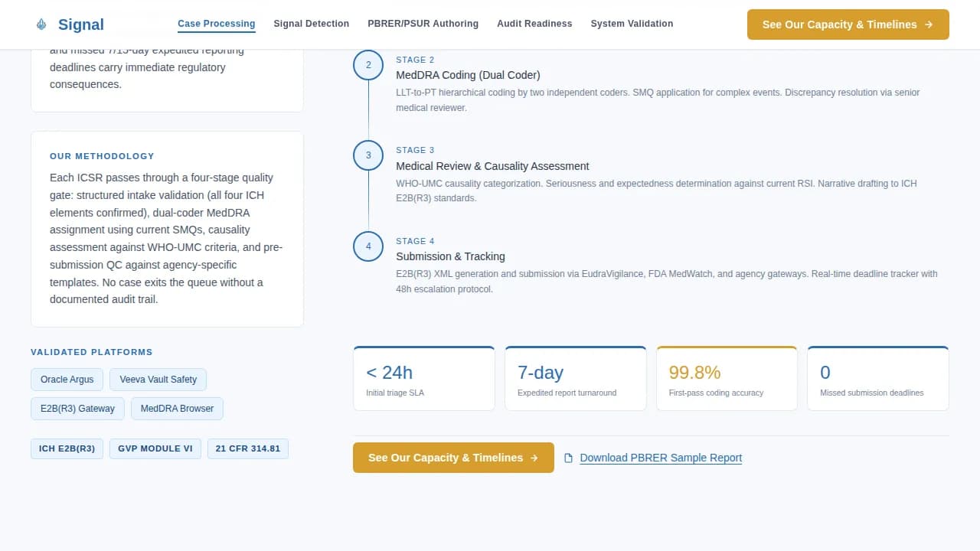Click the stage 2 circle marker
The width and height of the screenshot is (980, 551).
coord(368,65)
